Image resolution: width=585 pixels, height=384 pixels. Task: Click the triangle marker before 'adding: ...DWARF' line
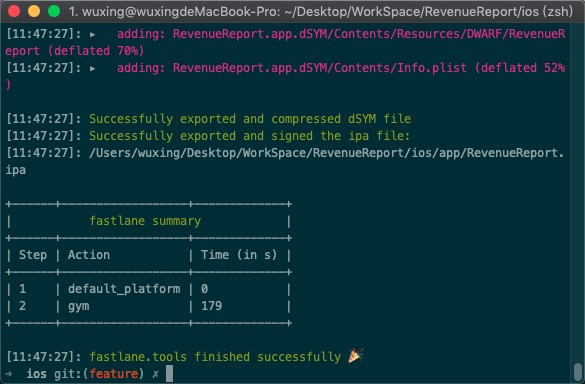pyautogui.click(x=93, y=35)
